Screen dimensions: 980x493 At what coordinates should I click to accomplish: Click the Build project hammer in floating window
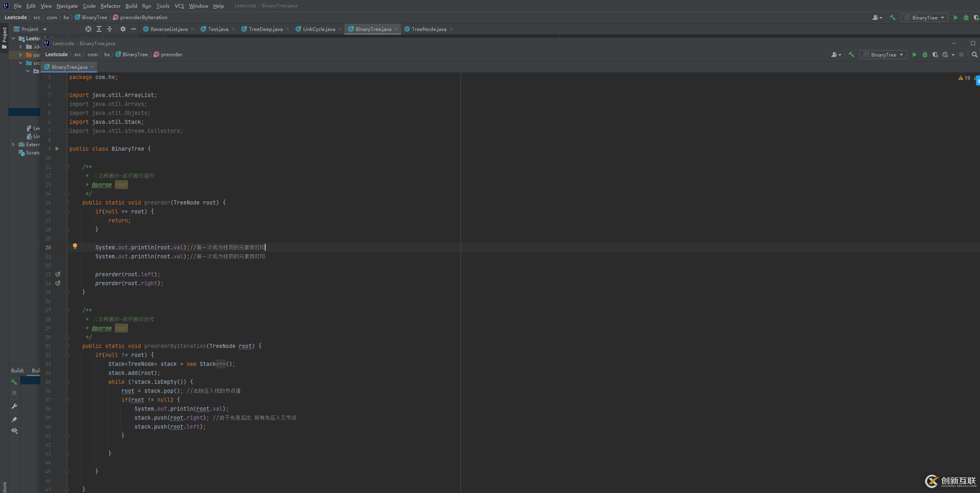851,55
